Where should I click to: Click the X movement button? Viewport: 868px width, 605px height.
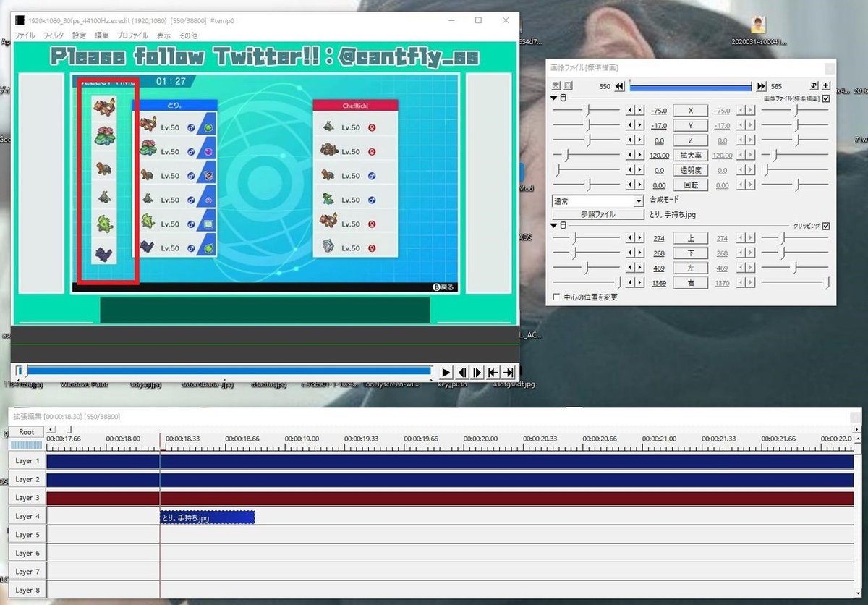pyautogui.click(x=690, y=111)
